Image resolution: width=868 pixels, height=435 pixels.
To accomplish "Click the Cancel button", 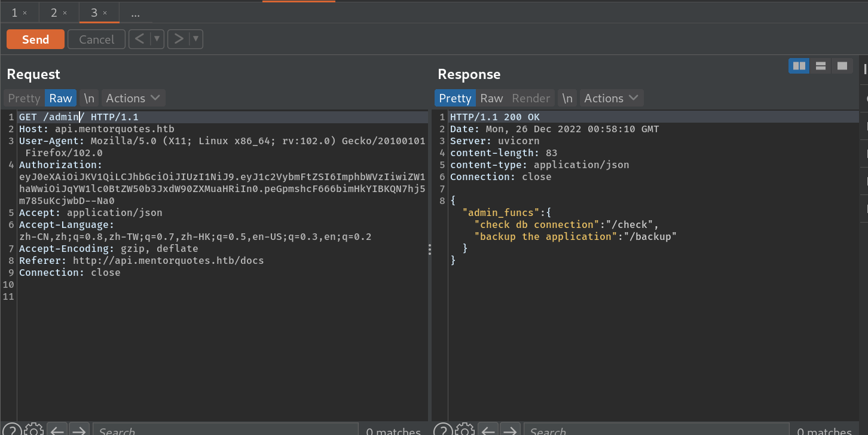I will point(96,39).
